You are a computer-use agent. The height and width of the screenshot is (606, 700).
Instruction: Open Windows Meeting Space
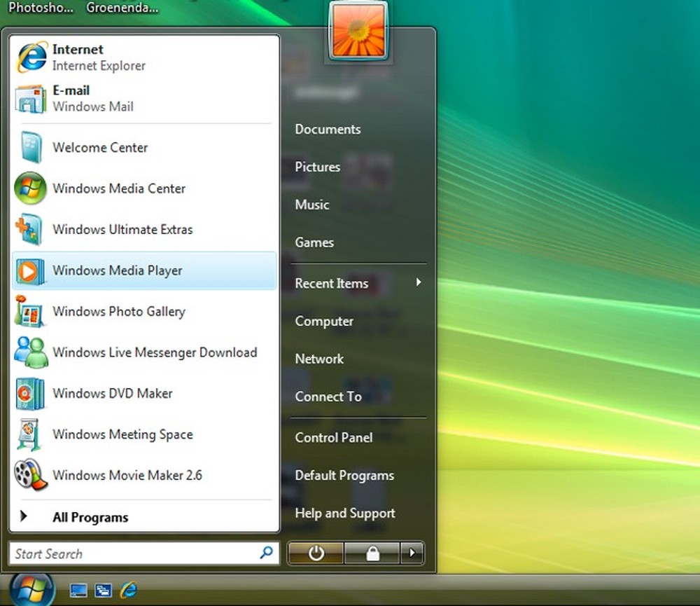coord(122,434)
